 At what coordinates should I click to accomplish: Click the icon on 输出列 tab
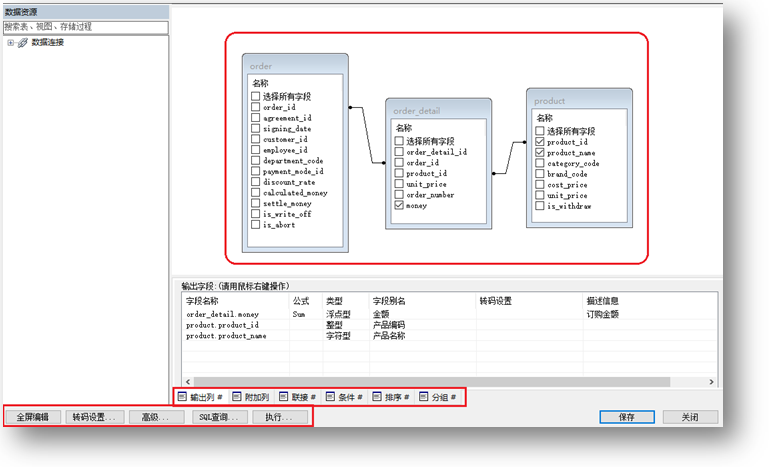click(181, 397)
